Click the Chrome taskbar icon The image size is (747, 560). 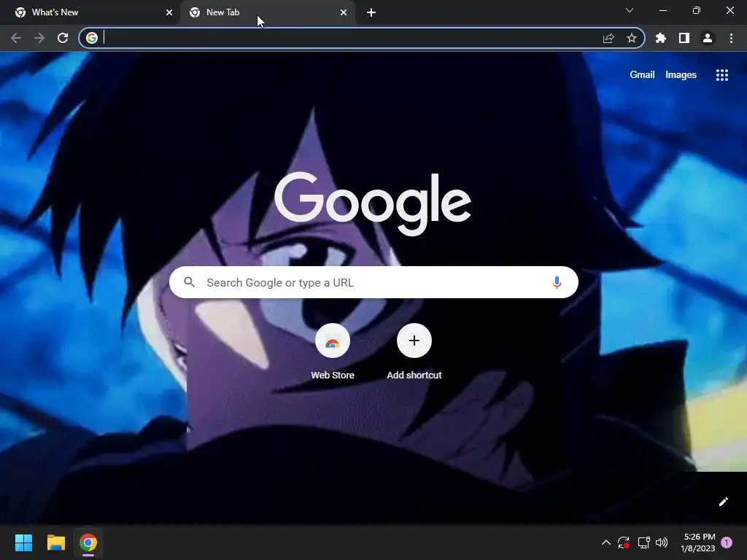[88, 542]
